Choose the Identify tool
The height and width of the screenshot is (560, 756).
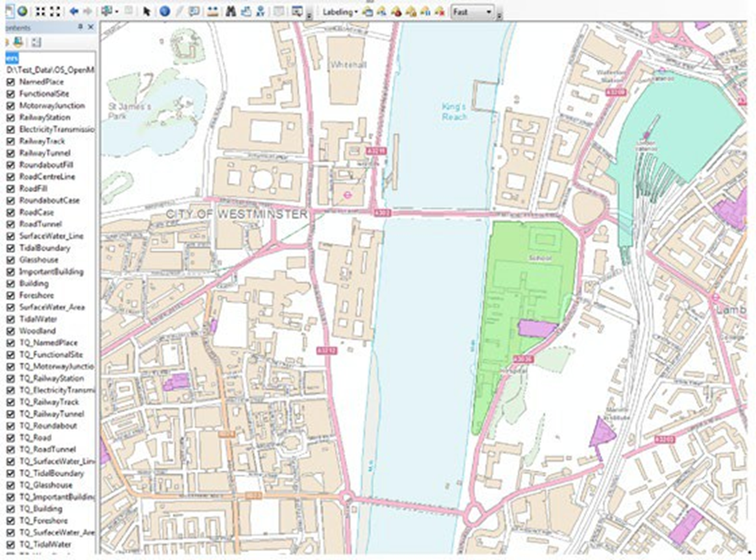pos(165,12)
